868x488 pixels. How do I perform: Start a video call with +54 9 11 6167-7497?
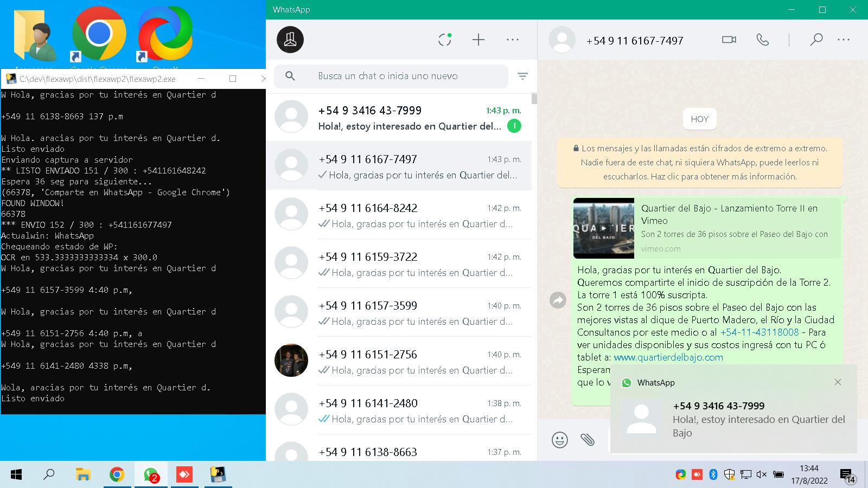point(729,40)
